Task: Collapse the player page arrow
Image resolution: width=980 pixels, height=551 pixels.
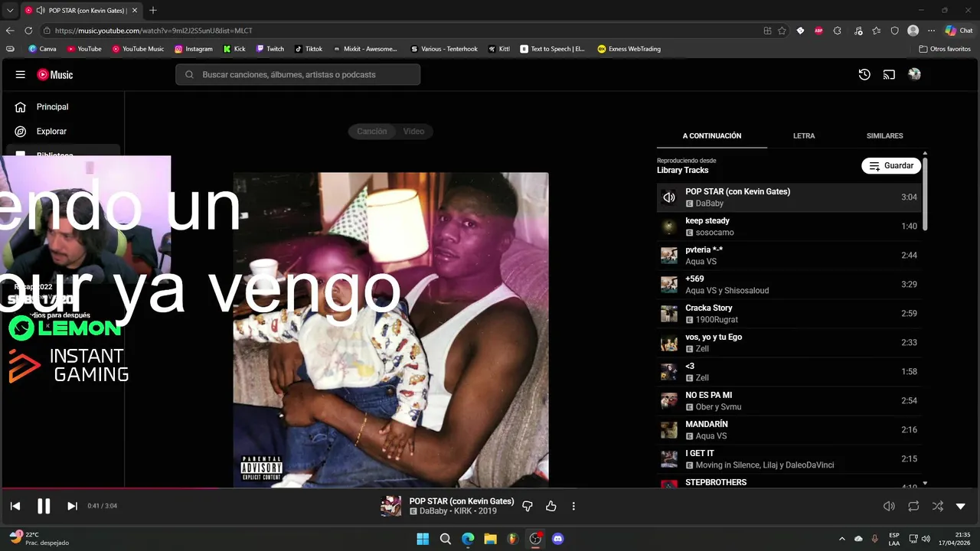Action: coord(961,506)
